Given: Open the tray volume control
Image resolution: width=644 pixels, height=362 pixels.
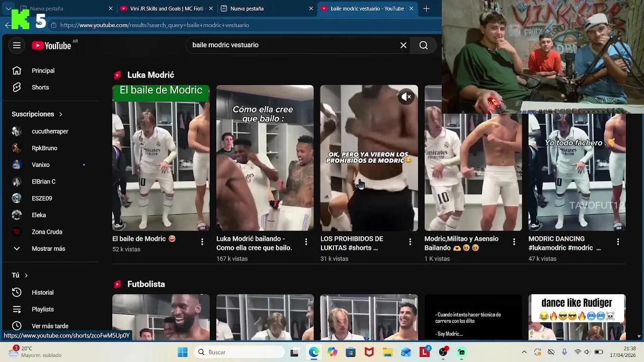Looking at the screenshot, I should click(588, 352).
